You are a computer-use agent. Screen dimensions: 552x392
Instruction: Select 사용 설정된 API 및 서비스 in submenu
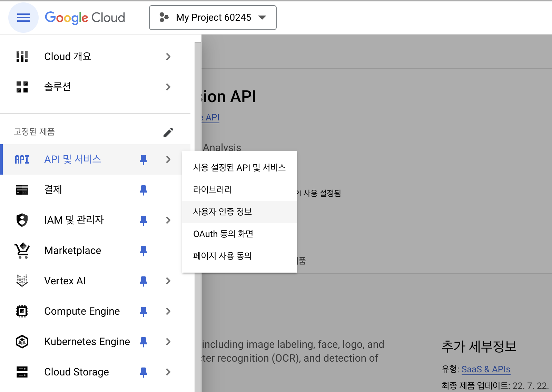[x=239, y=168]
